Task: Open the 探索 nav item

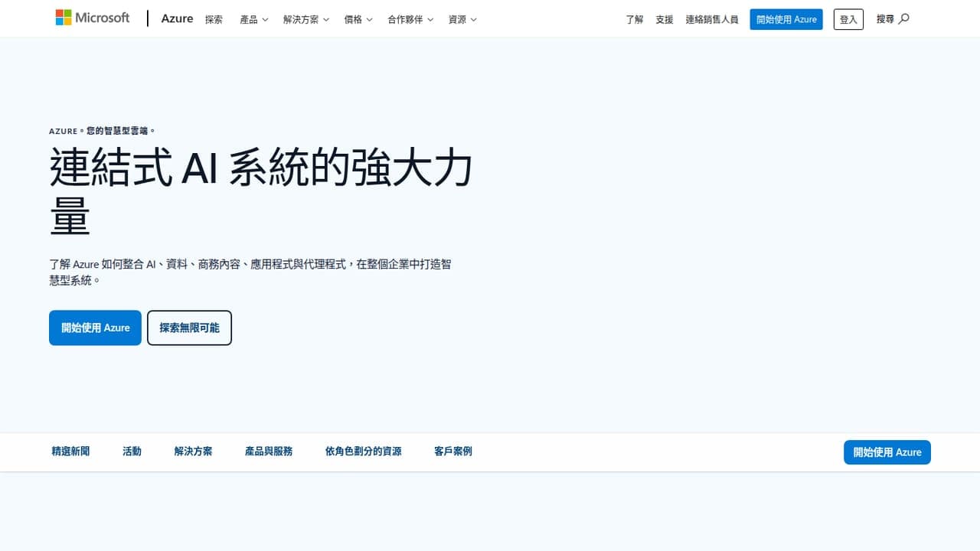Action: [214, 19]
